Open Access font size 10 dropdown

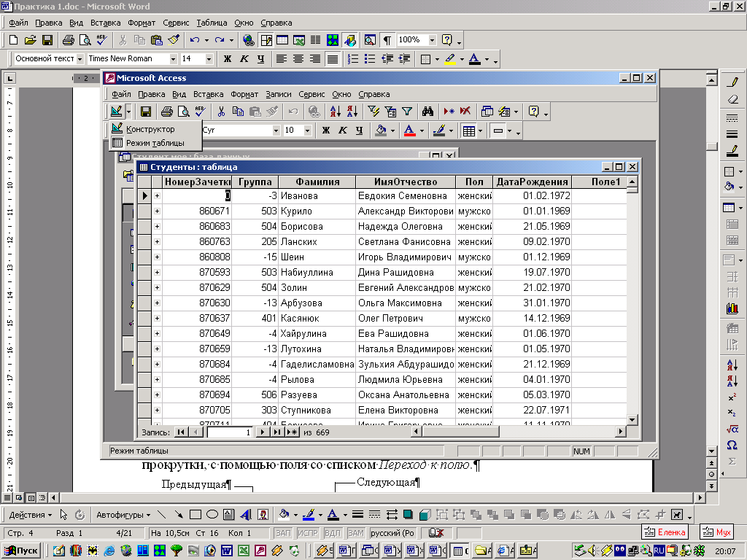tap(307, 131)
